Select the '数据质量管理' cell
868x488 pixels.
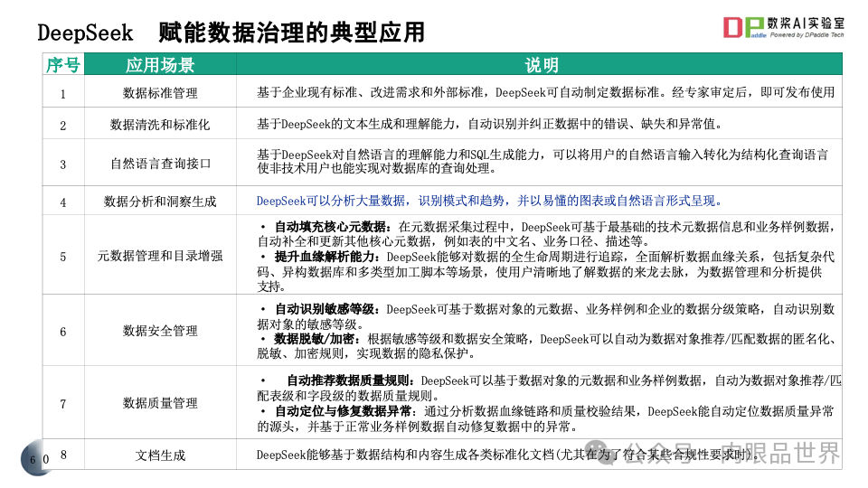pyautogui.click(x=160, y=403)
